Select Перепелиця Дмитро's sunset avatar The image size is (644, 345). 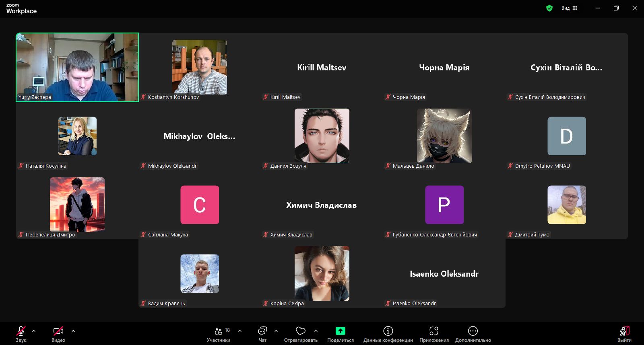click(x=77, y=205)
